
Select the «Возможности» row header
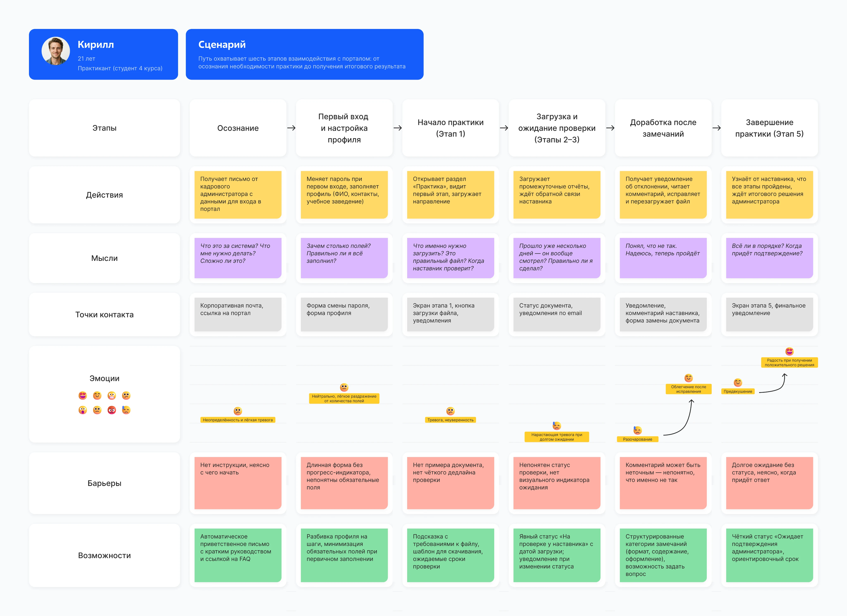click(x=105, y=555)
